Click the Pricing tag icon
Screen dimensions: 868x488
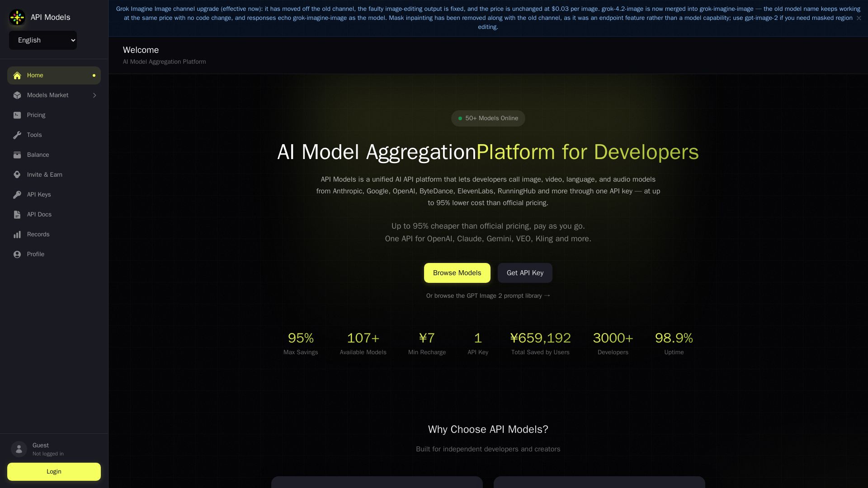click(17, 115)
